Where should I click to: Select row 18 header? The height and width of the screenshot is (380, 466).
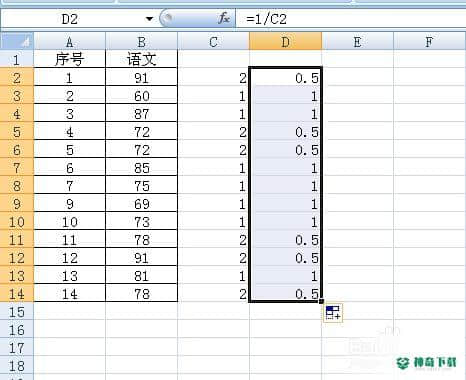pos(17,366)
